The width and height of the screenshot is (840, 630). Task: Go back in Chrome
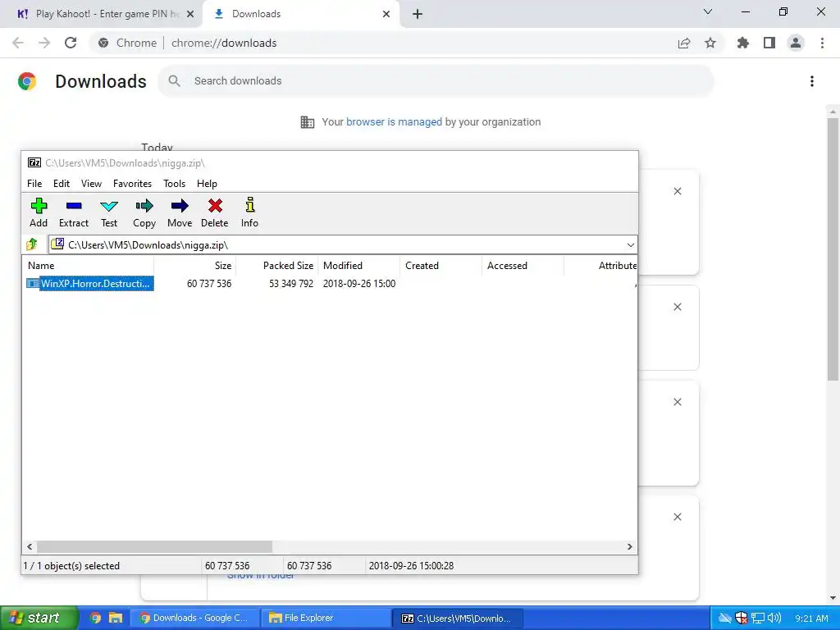(x=18, y=43)
